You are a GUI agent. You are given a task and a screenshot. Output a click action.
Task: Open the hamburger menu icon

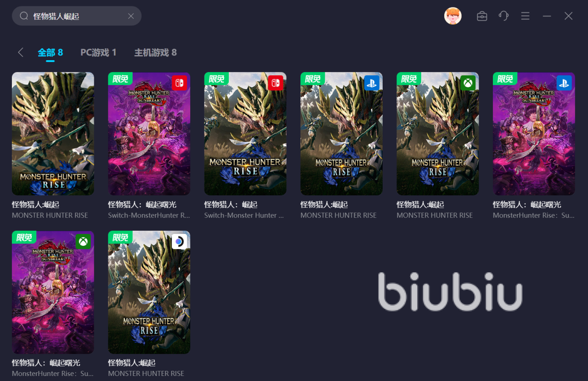526,16
